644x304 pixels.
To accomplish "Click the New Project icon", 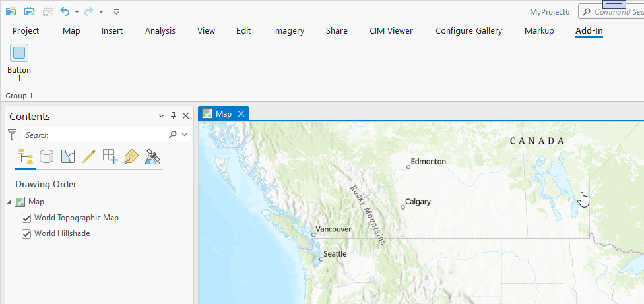I will coord(11,11).
